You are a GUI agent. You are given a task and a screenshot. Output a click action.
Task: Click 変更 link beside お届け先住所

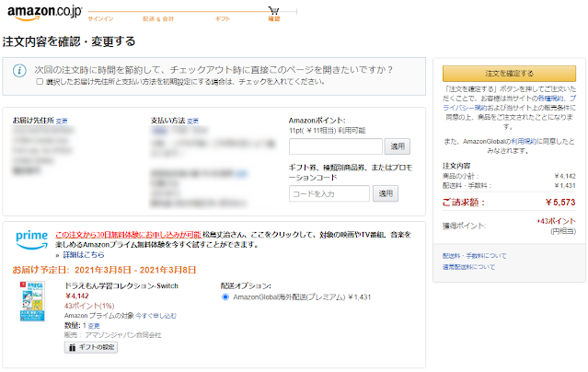[x=62, y=121]
